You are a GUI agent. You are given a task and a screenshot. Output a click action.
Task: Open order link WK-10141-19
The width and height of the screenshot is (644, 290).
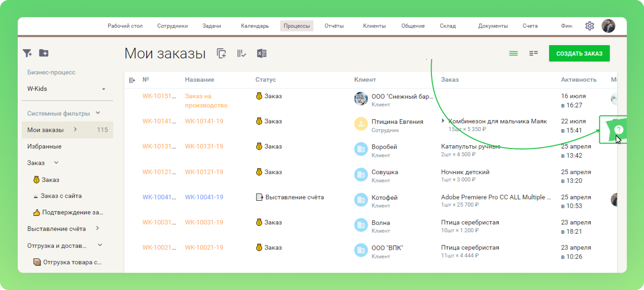(x=204, y=121)
